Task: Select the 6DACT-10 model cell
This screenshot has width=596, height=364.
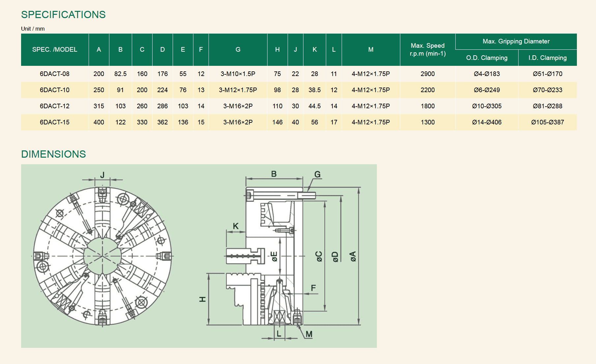Action: (x=55, y=90)
